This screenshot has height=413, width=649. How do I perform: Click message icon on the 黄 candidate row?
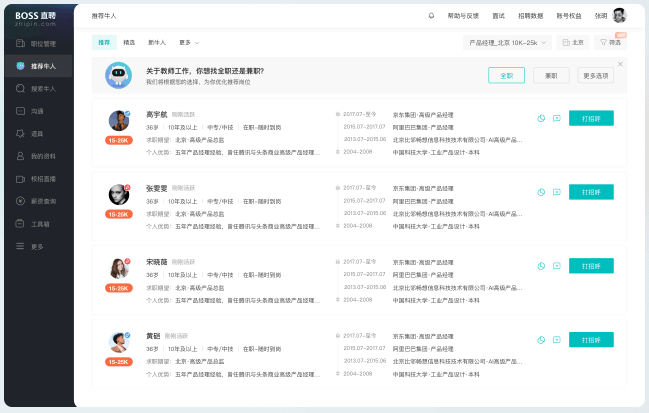(557, 340)
